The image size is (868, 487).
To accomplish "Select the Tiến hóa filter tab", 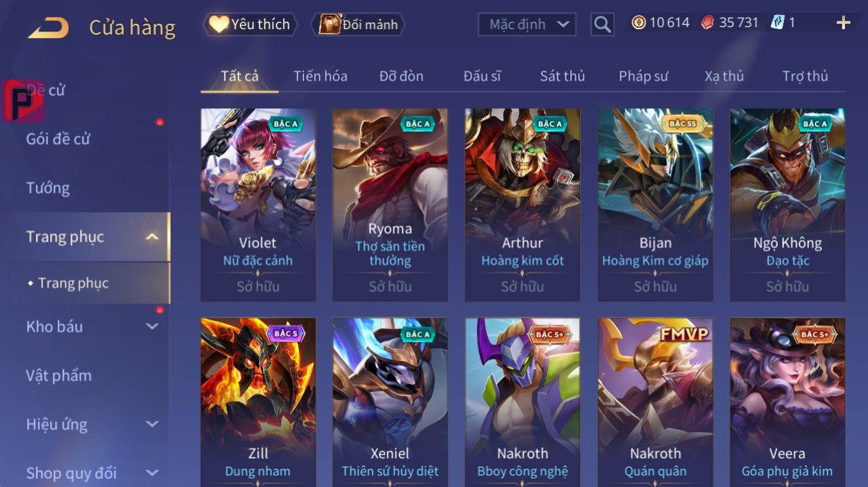I will coord(321,76).
